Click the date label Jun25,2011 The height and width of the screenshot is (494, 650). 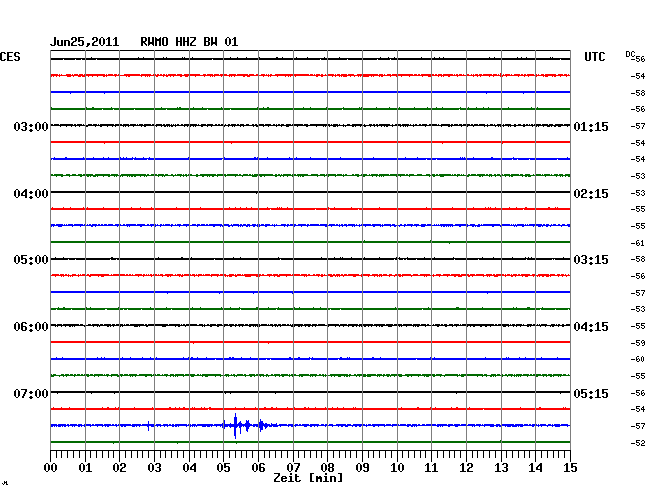[x=85, y=42]
